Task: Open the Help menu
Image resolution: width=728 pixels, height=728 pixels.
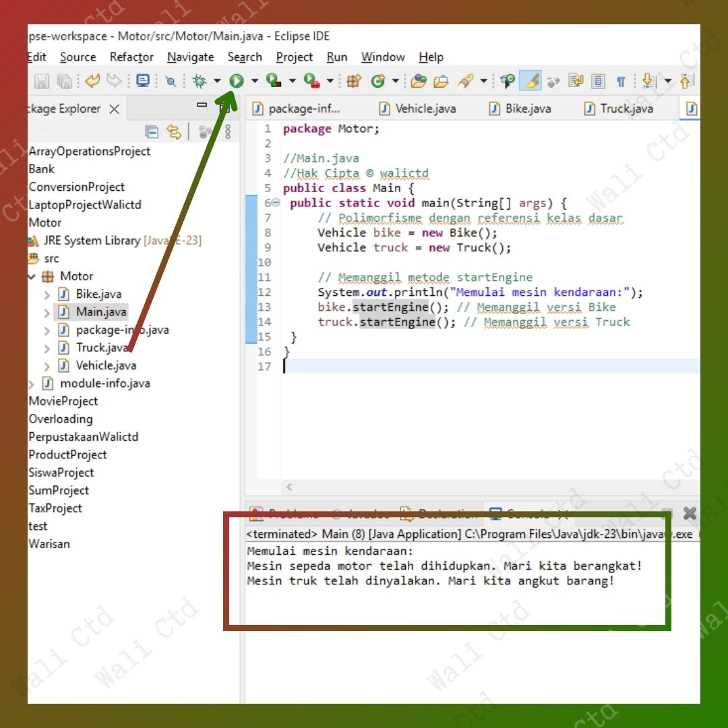Action: point(431,57)
